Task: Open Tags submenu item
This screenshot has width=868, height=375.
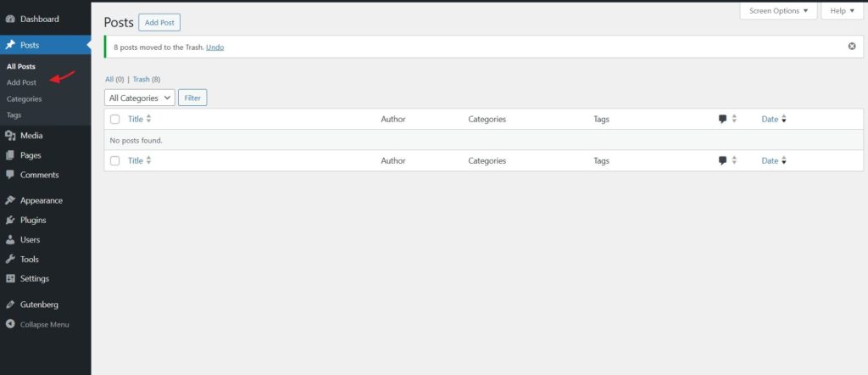Action: coord(14,115)
